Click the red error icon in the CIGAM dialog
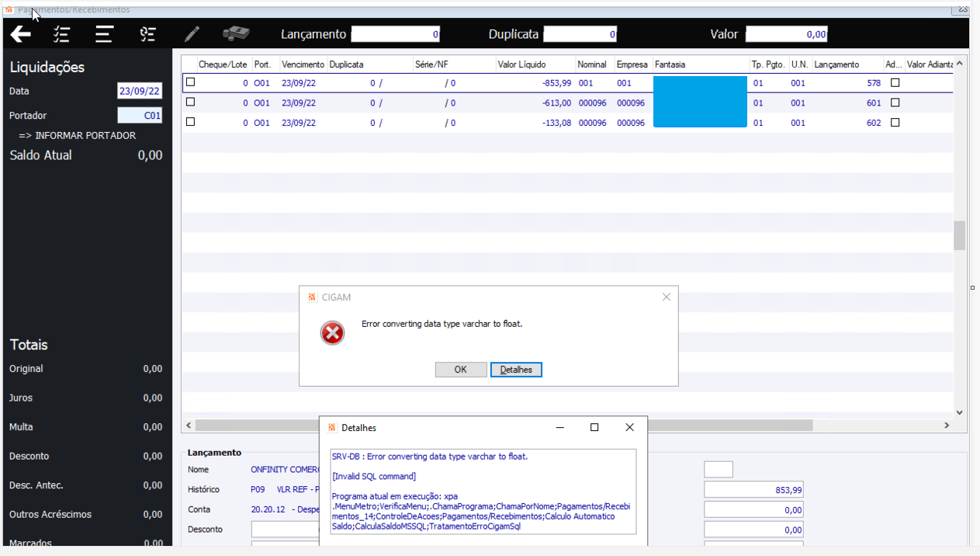980x556 pixels. pyautogui.click(x=332, y=333)
